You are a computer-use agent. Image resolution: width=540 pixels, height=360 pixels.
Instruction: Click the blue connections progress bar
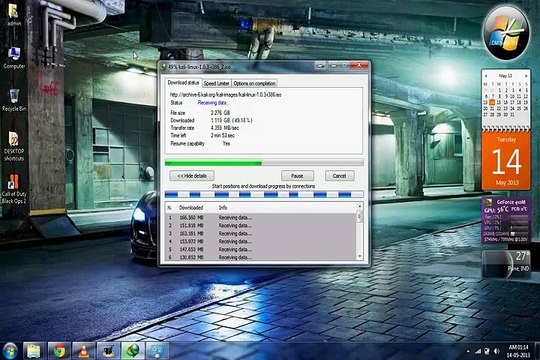(264, 195)
